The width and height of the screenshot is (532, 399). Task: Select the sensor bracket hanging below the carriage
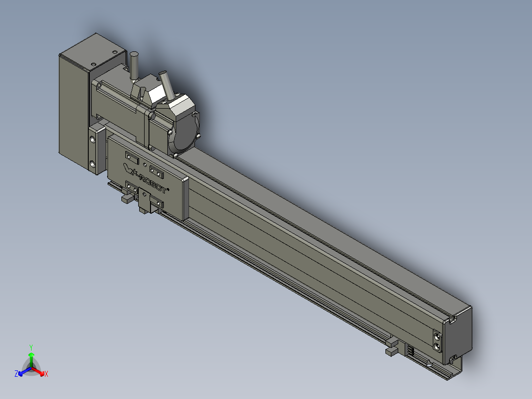click(x=145, y=201)
